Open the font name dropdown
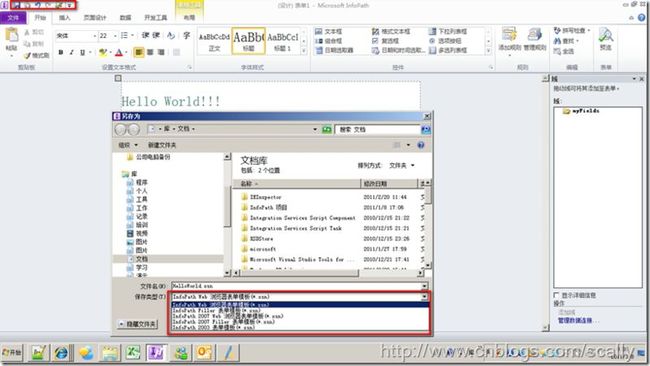Image resolution: width=650 pixels, height=366 pixels. (95, 36)
